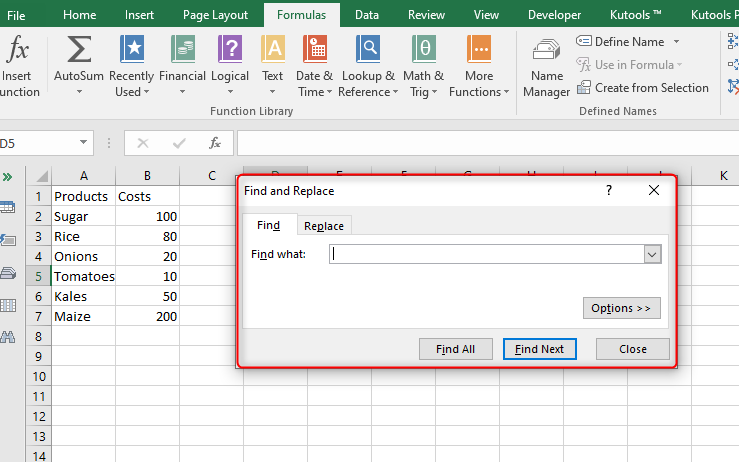The height and width of the screenshot is (462, 739).
Task: Click the Find and Replace help question mark
Action: pyautogui.click(x=609, y=190)
